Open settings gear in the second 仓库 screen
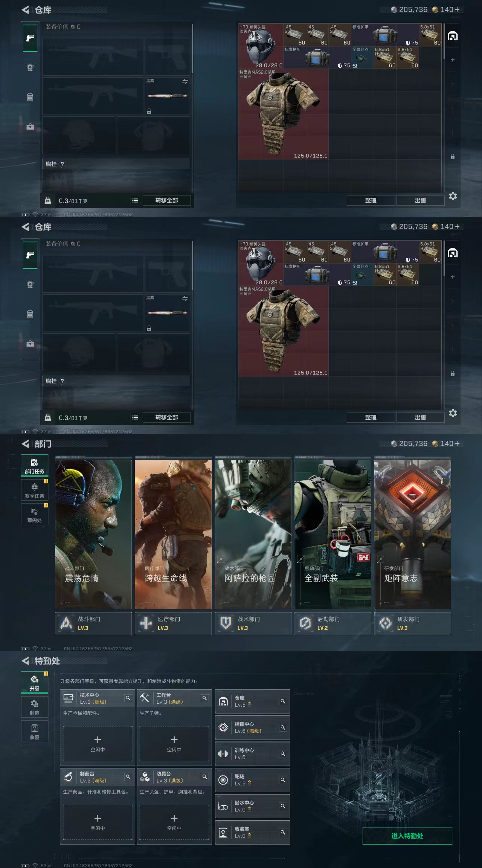The image size is (482, 868). 453,413
